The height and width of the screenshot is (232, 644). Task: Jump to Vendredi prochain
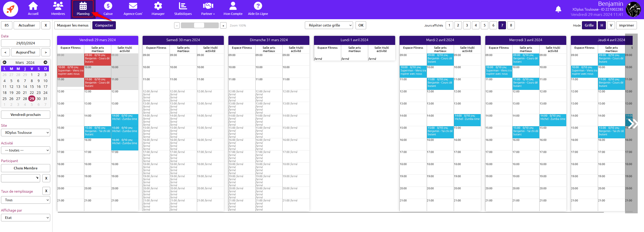pos(25,114)
